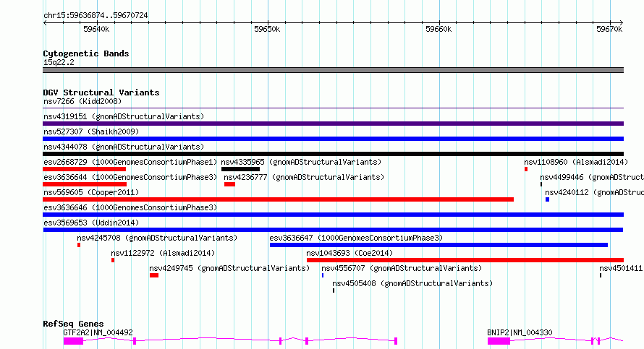This screenshot has height=349, width=644.
Task: Click the nsv4499446 variant label
Action: [x=592, y=177]
